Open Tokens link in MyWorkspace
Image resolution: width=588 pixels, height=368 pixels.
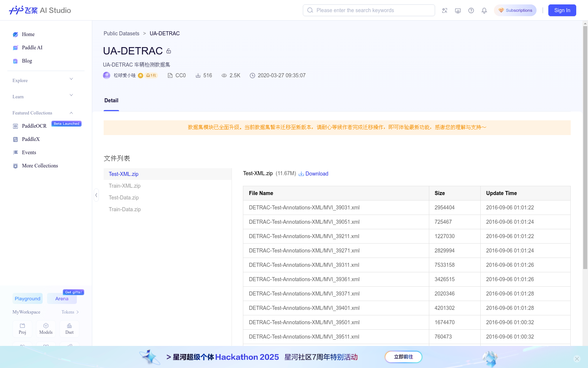tap(70, 312)
